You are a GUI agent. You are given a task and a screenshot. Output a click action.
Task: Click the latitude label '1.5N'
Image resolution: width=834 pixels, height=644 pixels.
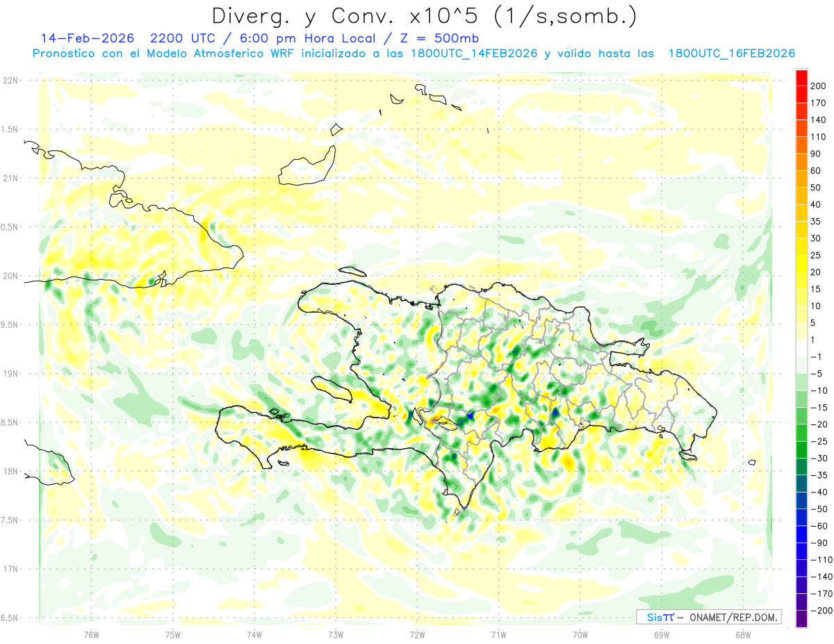10,129
